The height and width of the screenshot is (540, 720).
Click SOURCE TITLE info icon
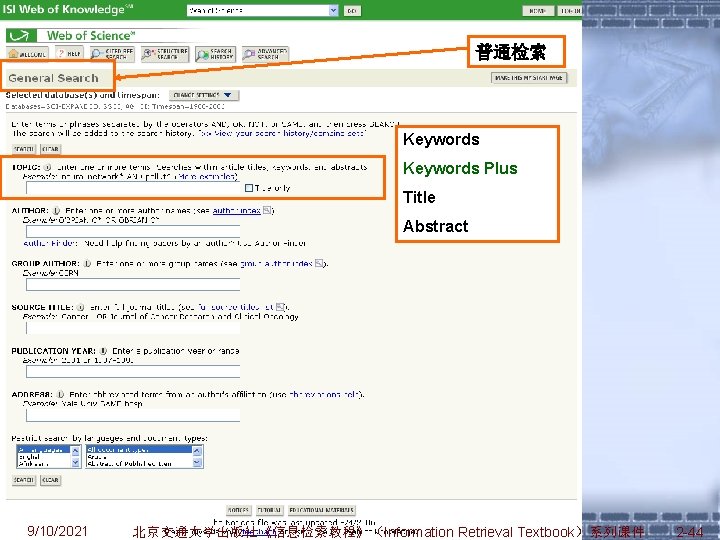tap(81, 307)
